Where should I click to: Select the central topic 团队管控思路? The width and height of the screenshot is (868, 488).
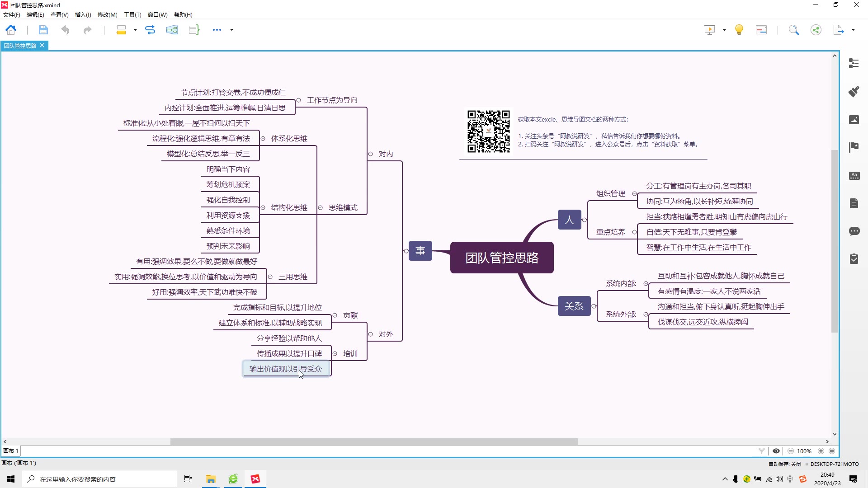tap(502, 258)
